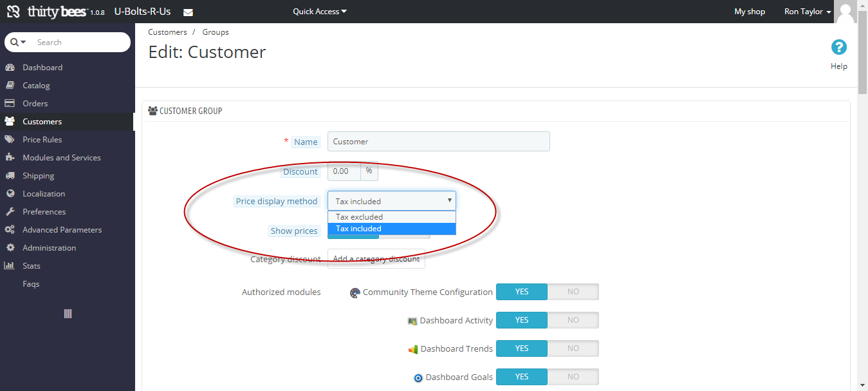The image size is (868, 391).
Task: Click the U-Bolts-R-Us shop name
Action: (x=142, y=12)
